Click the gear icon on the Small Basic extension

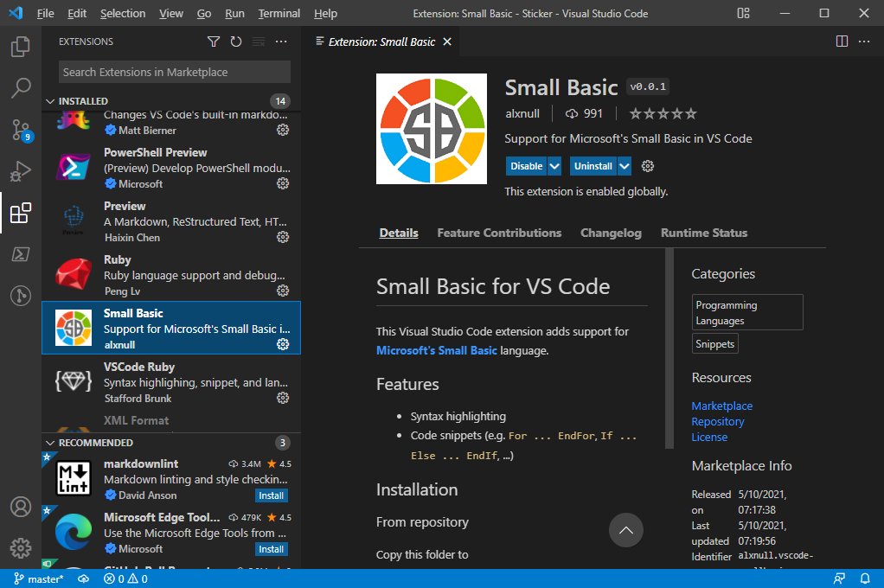282,344
